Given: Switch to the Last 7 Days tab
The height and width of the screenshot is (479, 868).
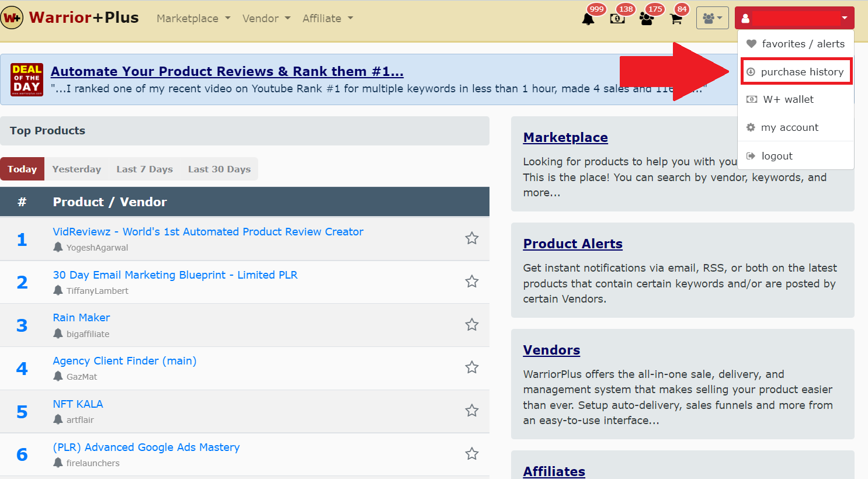Looking at the screenshot, I should click(x=144, y=169).
